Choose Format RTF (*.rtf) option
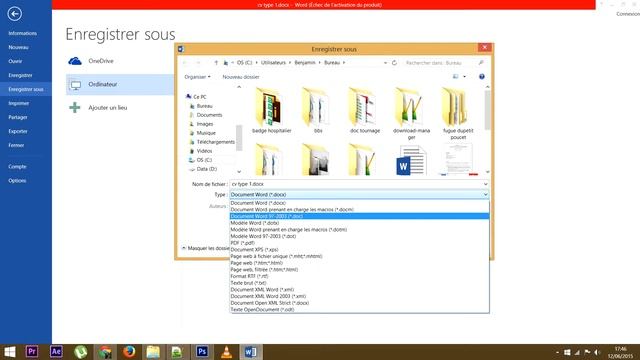Viewport: 640px width, 360px height. click(359, 276)
